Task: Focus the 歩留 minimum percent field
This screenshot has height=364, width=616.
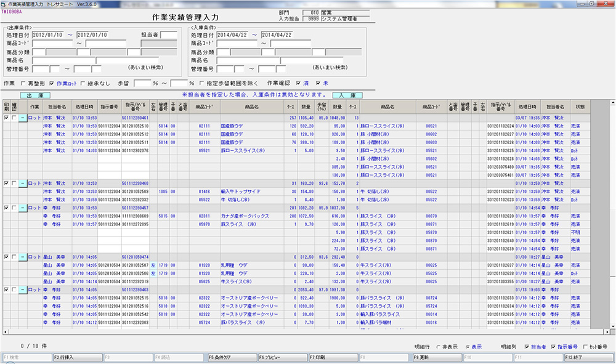Action: [x=142, y=83]
